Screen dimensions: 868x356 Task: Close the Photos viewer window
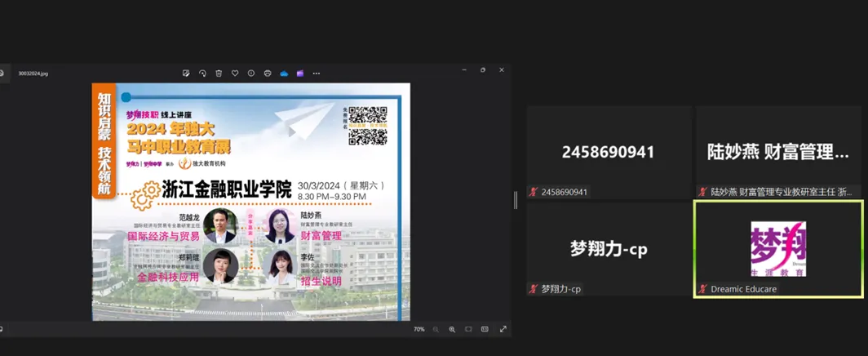(x=502, y=69)
